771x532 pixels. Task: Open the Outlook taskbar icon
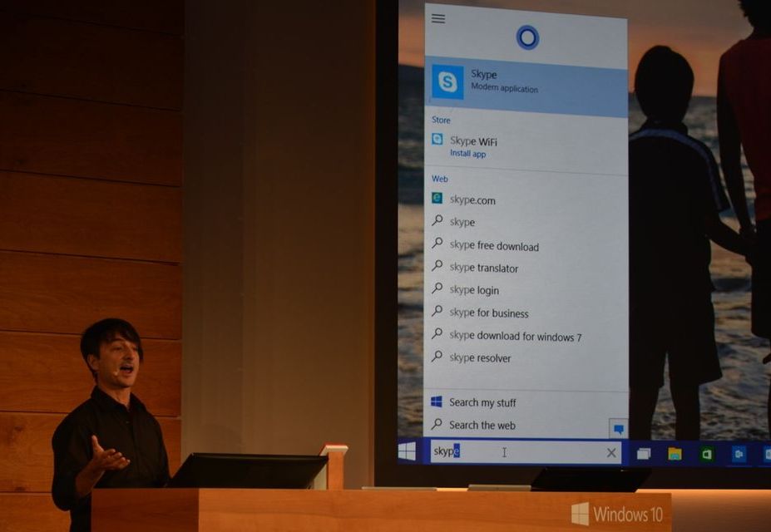(739, 455)
